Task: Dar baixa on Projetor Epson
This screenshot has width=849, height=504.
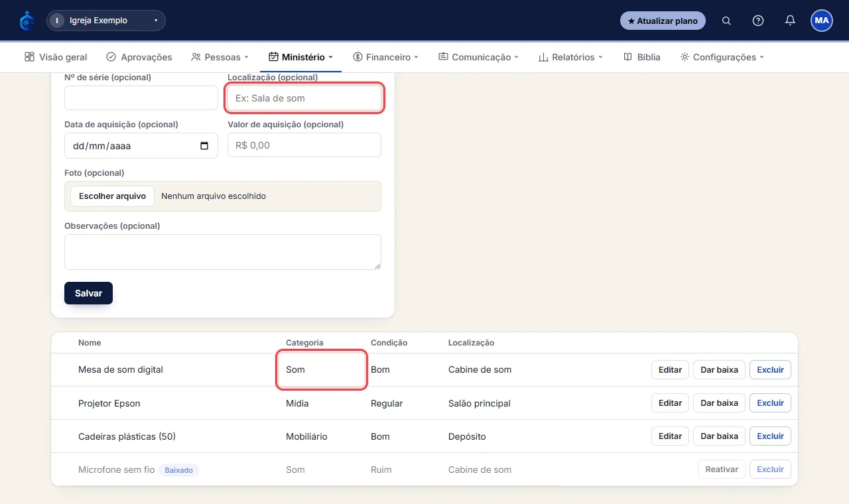Action: (x=720, y=403)
